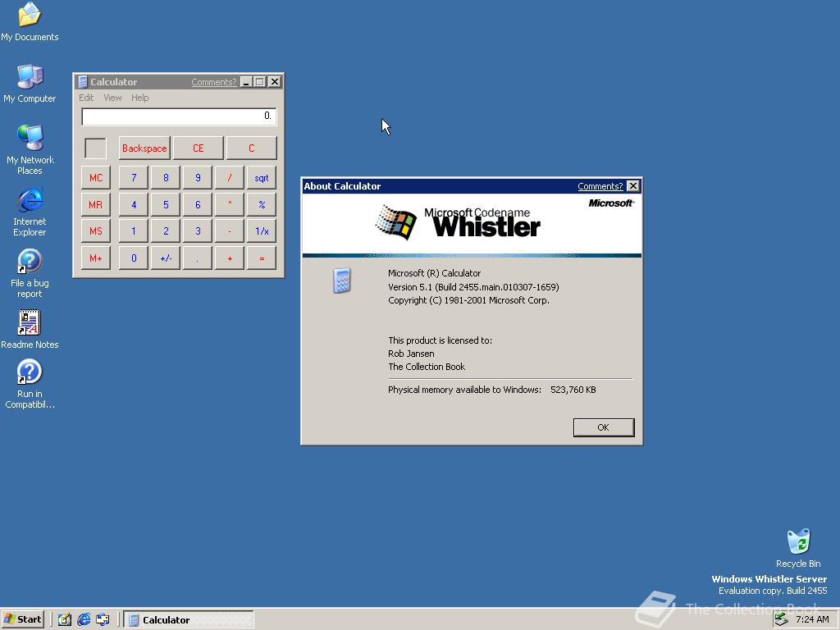Click the memory indicator box

click(96, 148)
